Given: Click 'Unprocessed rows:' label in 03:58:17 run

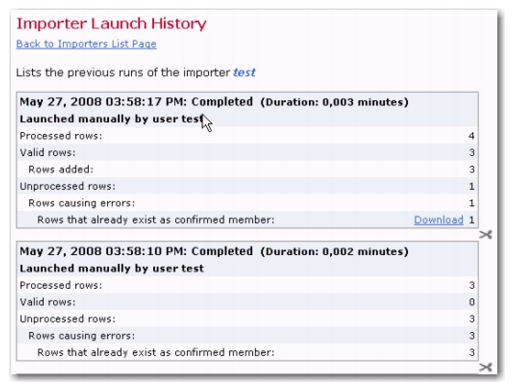Looking at the screenshot, I should click(67, 186).
